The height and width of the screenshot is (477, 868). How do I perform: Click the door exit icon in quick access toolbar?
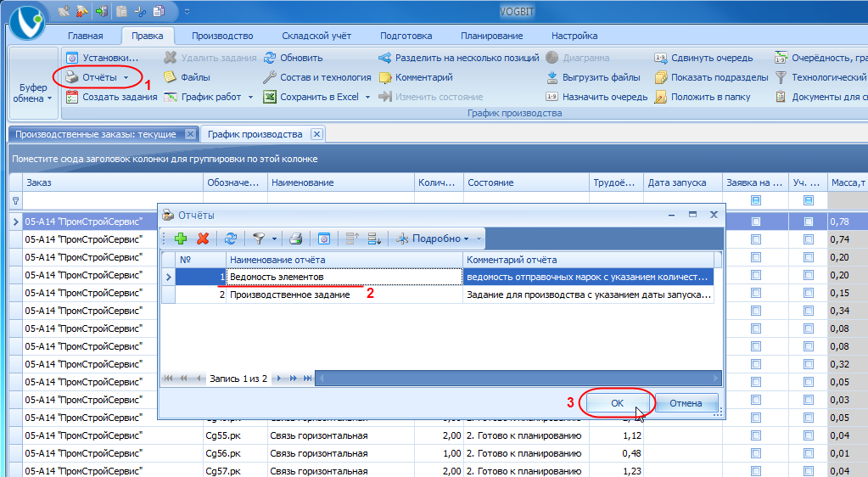click(x=101, y=11)
